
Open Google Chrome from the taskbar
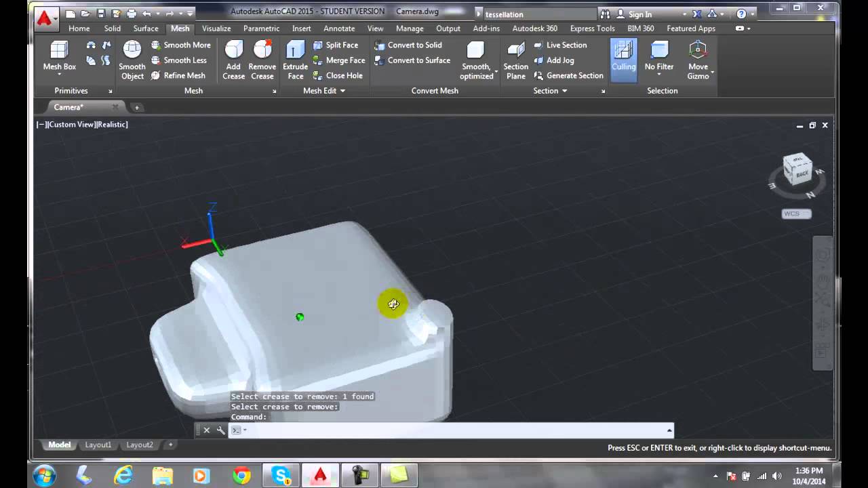click(x=241, y=476)
